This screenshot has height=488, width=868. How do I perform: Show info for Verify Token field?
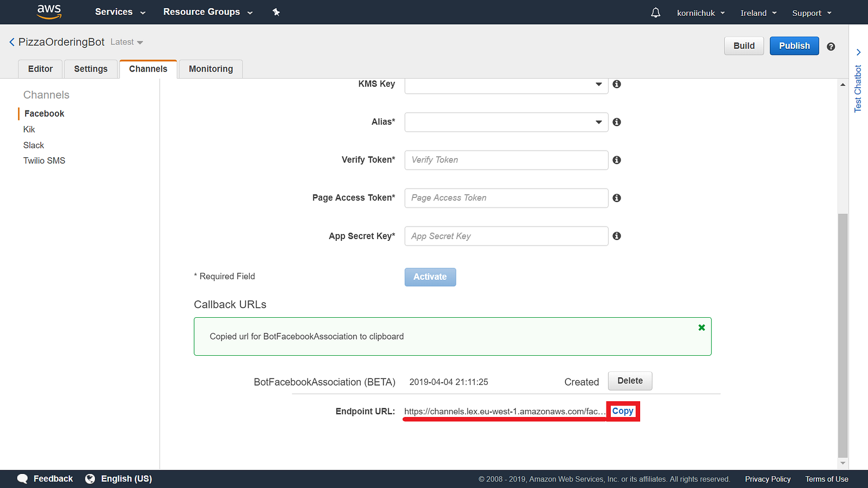pos(617,160)
